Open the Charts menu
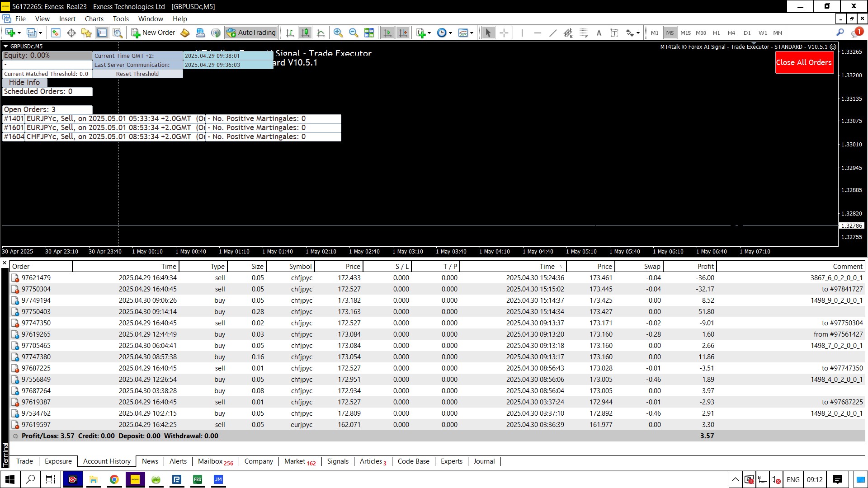 click(x=94, y=19)
